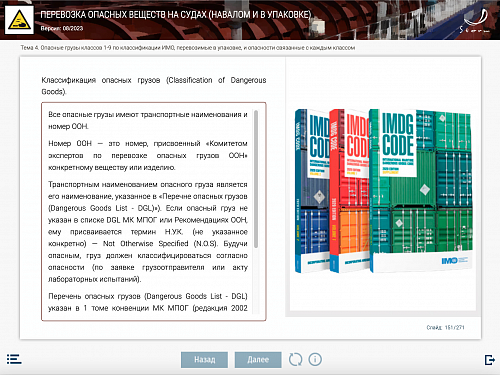This screenshot has height=375, width=500.
Task: Click paragraph 'Перечень опасных грузов' at bottom
Action: (x=148, y=302)
